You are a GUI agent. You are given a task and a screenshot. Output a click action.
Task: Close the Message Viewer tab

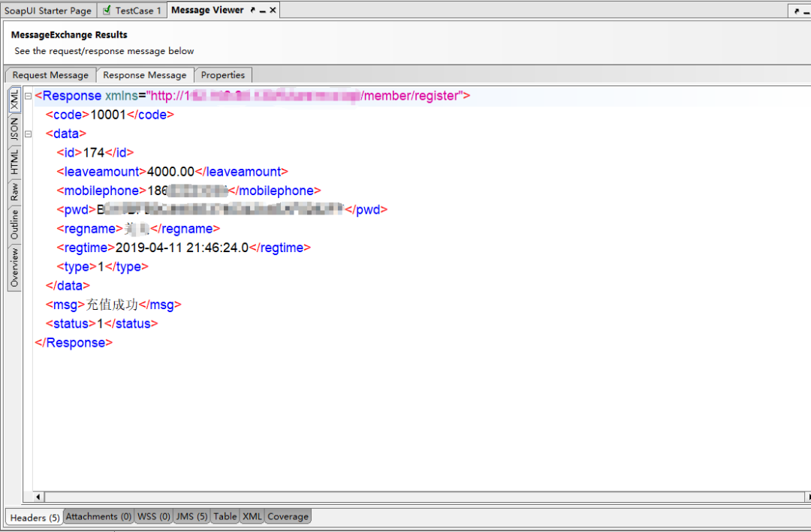[273, 10]
